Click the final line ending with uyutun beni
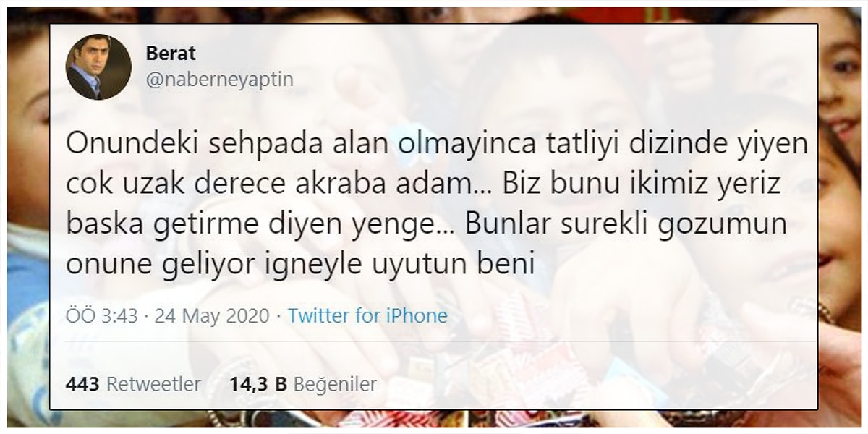 [300, 265]
